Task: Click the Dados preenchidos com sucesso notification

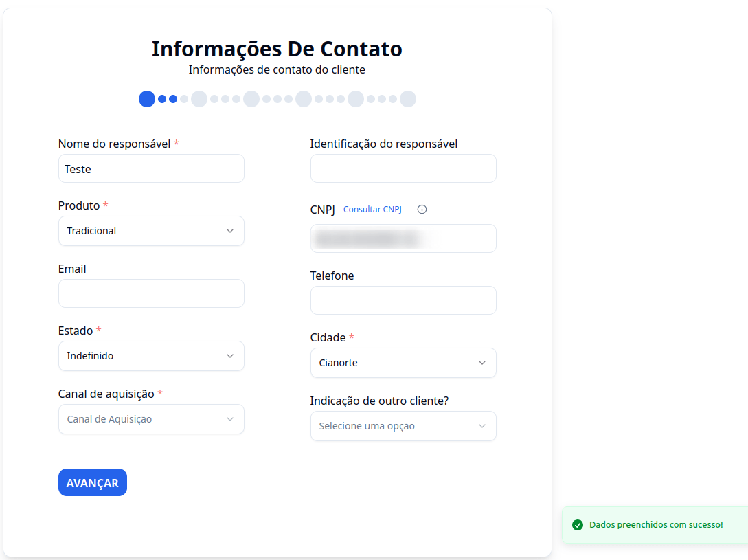Action: point(656,524)
